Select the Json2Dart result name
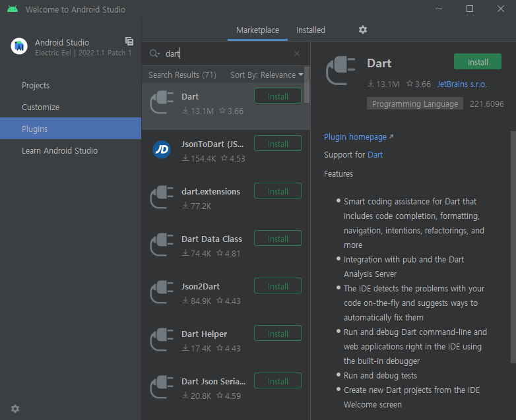This screenshot has width=516, height=420. tap(201, 286)
